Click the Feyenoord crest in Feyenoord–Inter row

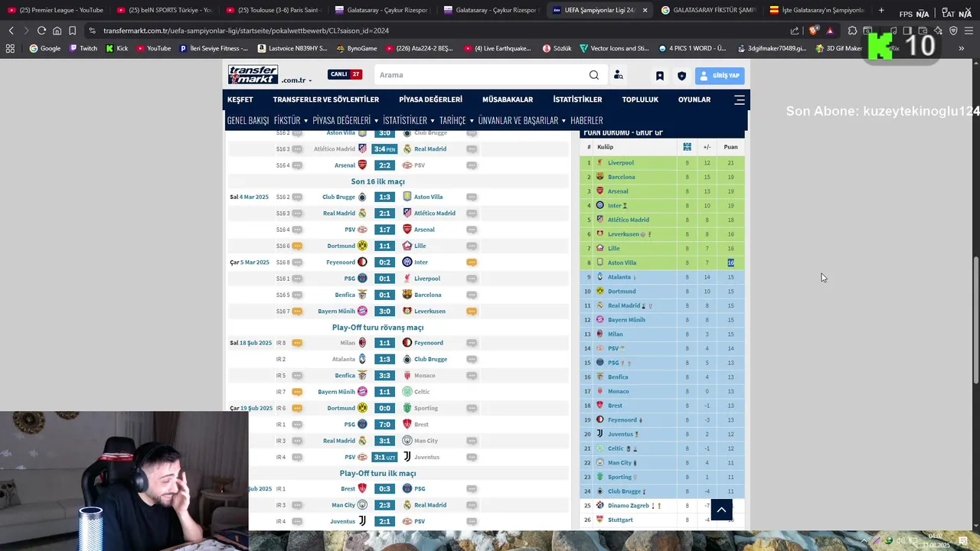[362, 262]
